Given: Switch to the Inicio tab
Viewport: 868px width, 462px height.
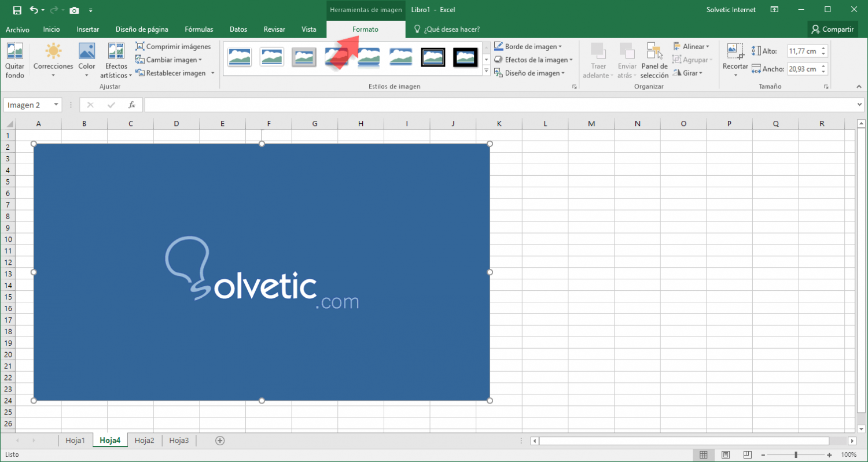Looking at the screenshot, I should click(52, 29).
